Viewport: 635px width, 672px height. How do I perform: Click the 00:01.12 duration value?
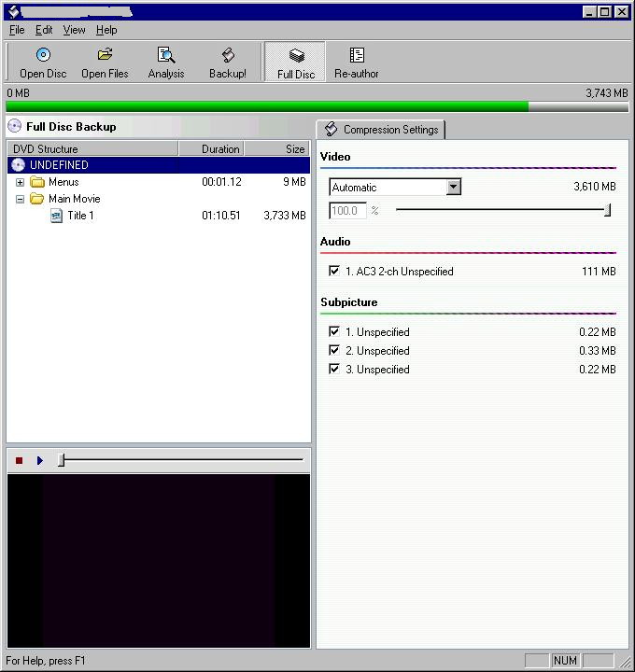click(x=221, y=182)
